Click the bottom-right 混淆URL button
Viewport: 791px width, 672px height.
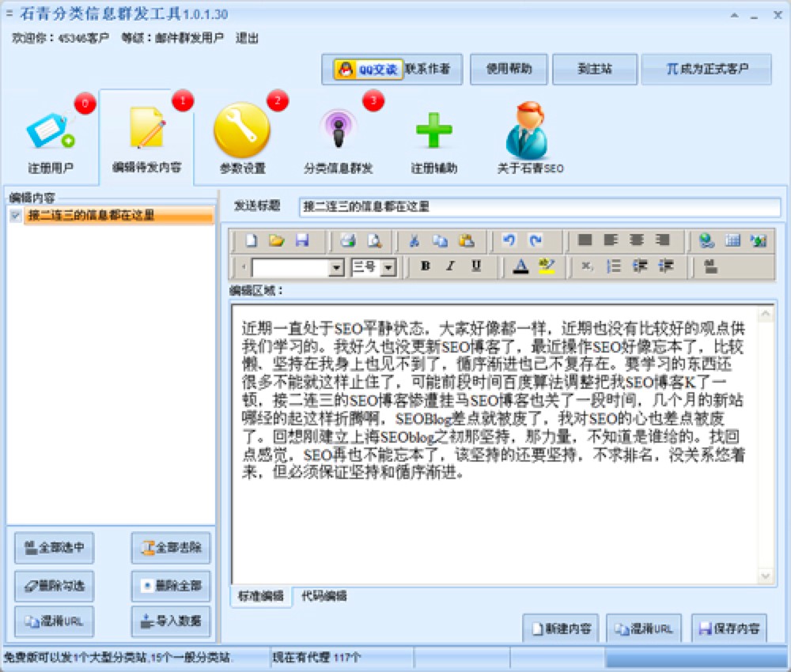pyautogui.click(x=644, y=629)
